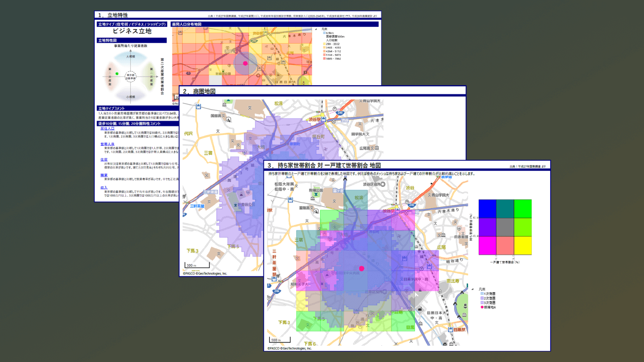Click the 小規模 label in 立地特性図
This screenshot has width=644, height=362.
pyautogui.click(x=130, y=96)
